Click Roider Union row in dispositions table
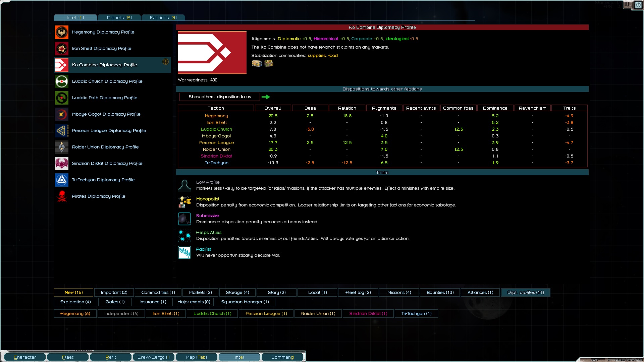This screenshot has width=644, height=362. click(x=382, y=149)
